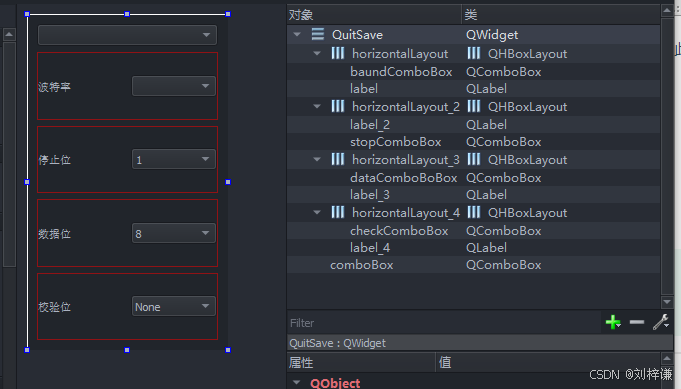Click QHBoxLayout class icon in horizontalLayout row
Screen dimensions: 681x389
(x=474, y=53)
